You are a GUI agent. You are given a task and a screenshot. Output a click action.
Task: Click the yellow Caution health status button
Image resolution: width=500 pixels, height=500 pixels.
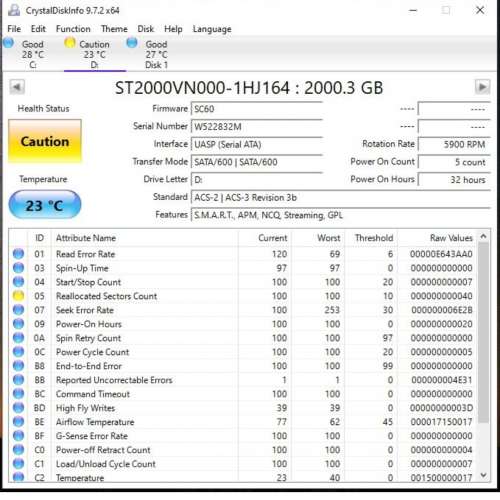tap(45, 141)
